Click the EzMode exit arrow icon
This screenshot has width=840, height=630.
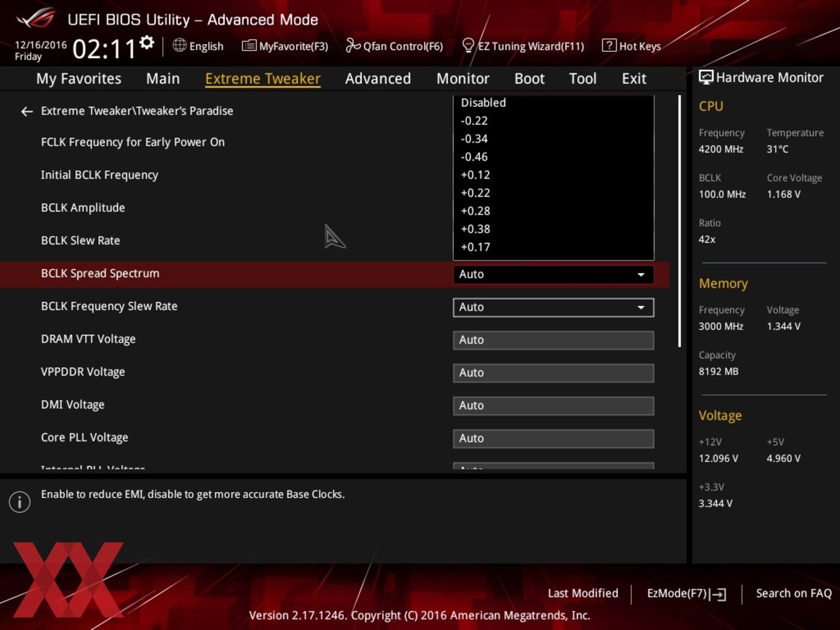click(x=718, y=594)
